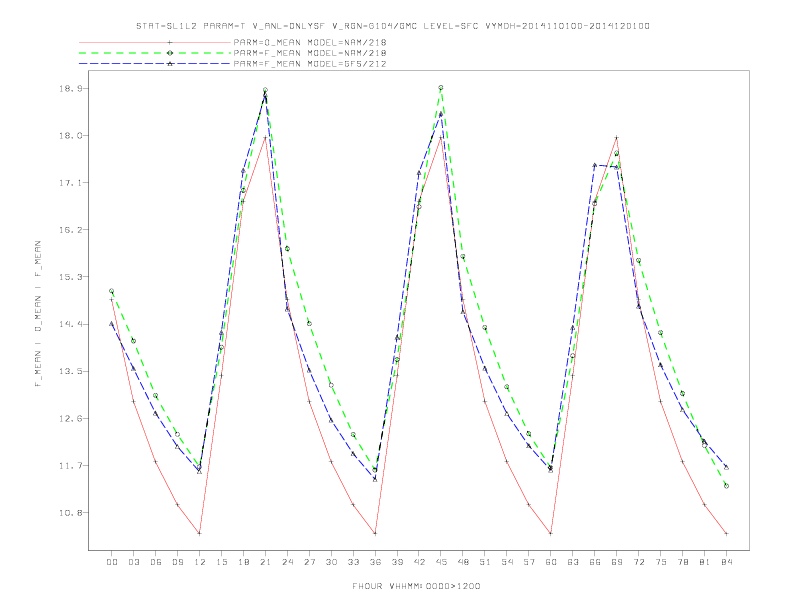Click x-axis forecast hour label 18
The image size is (792, 612).
243,562
